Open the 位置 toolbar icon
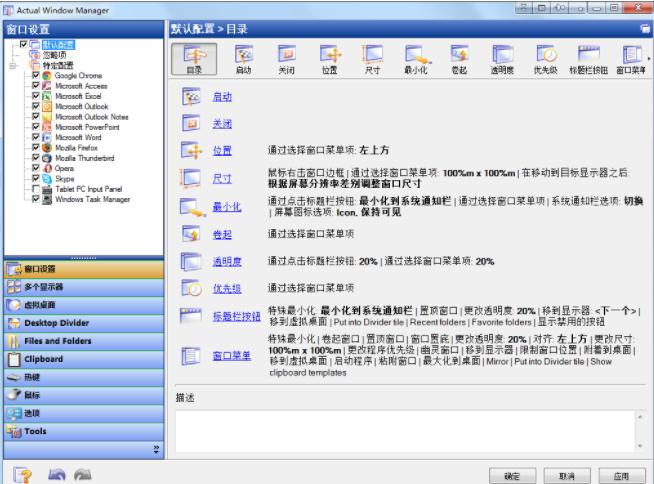Viewport: 654px width, 484px height. 330,59
